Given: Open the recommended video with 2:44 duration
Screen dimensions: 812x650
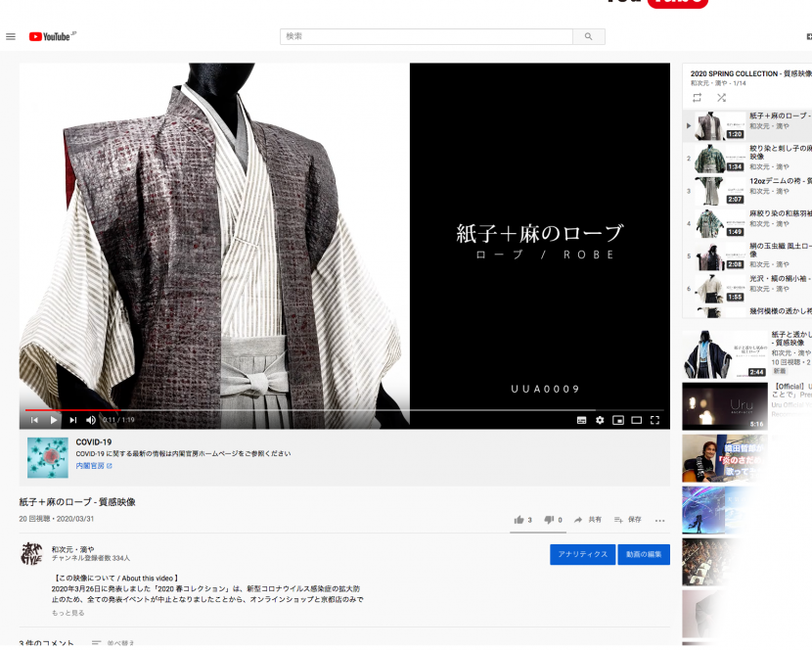Looking at the screenshot, I should click(x=725, y=354).
